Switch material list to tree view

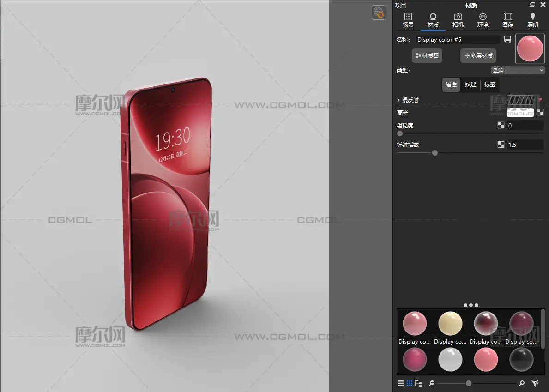pos(418,383)
